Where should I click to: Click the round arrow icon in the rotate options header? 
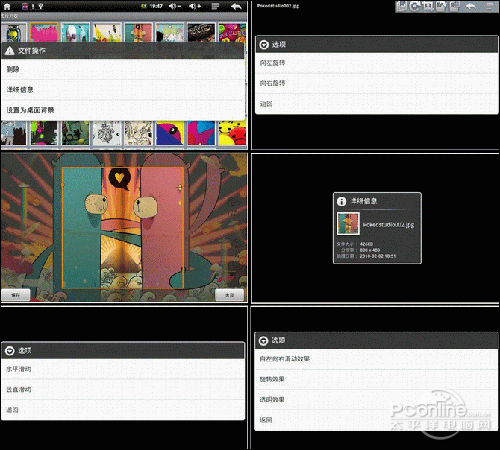(264, 45)
